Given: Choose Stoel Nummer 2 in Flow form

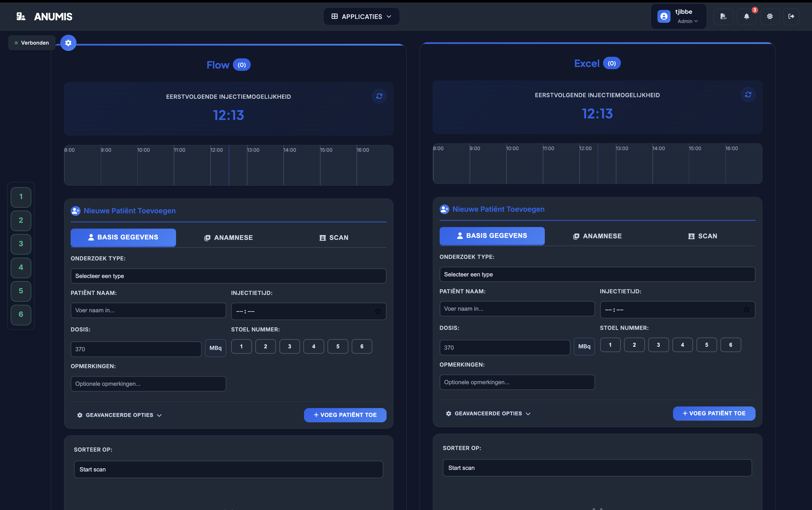Looking at the screenshot, I should point(265,346).
